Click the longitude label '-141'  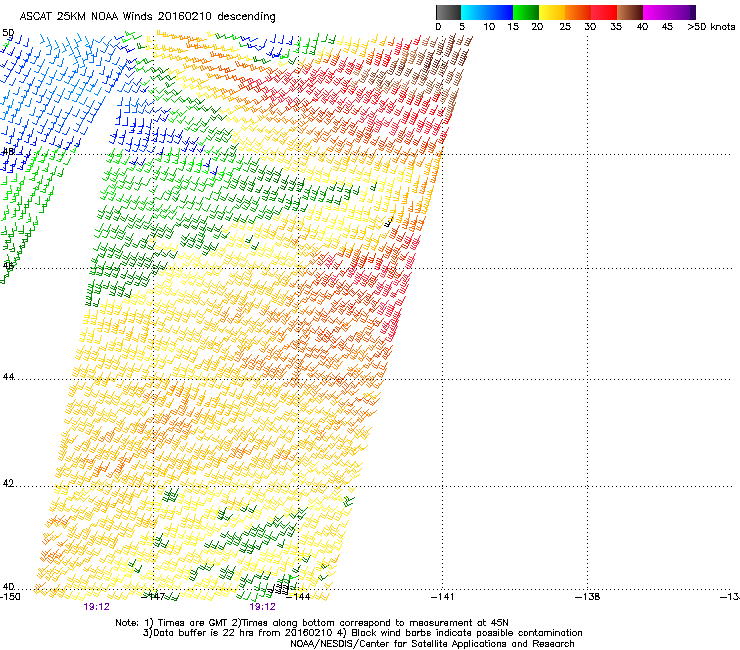(442, 597)
